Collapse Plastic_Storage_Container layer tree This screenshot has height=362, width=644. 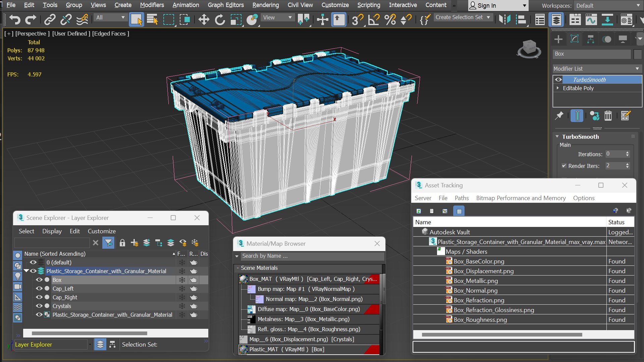click(x=26, y=271)
